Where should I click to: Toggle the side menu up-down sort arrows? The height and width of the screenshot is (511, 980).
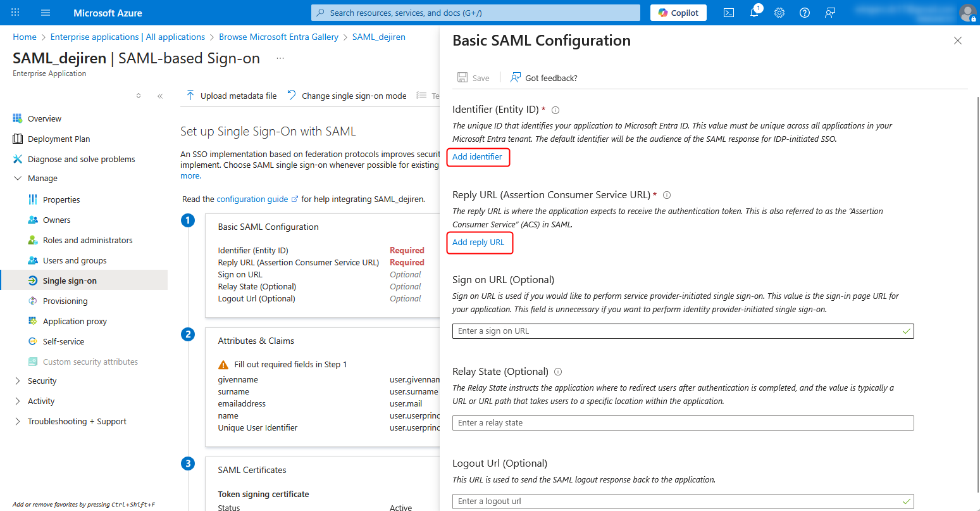click(139, 96)
